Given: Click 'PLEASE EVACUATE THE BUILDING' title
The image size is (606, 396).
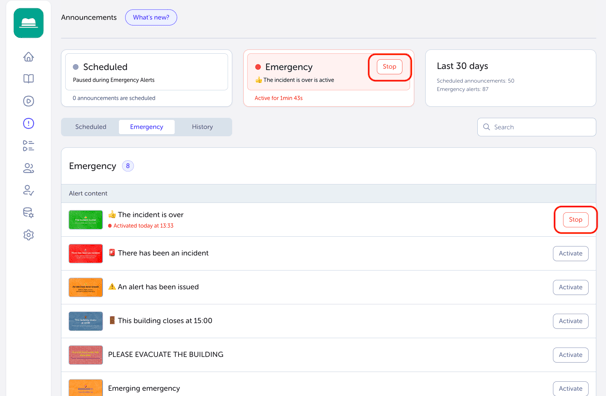Looking at the screenshot, I should (165, 354).
